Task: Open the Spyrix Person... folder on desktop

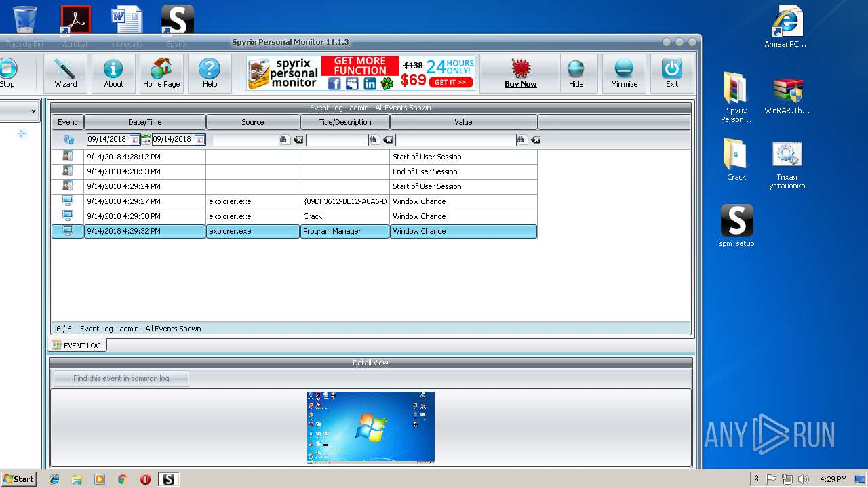Action: point(736,98)
